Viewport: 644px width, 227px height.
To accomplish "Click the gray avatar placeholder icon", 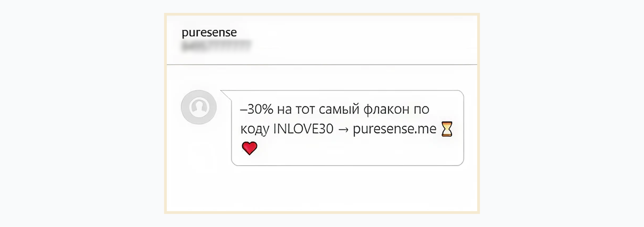I will click(x=199, y=107).
